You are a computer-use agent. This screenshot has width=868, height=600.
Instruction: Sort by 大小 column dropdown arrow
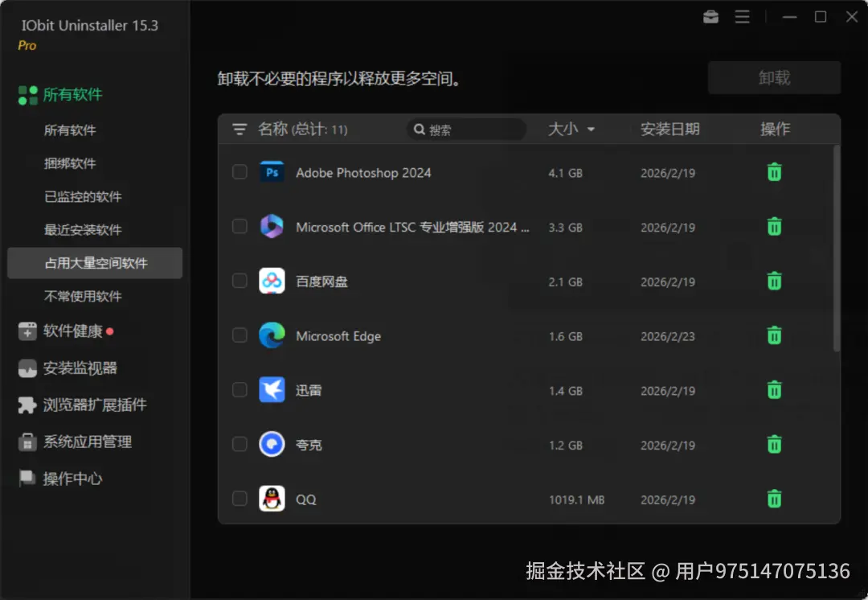[x=591, y=129]
